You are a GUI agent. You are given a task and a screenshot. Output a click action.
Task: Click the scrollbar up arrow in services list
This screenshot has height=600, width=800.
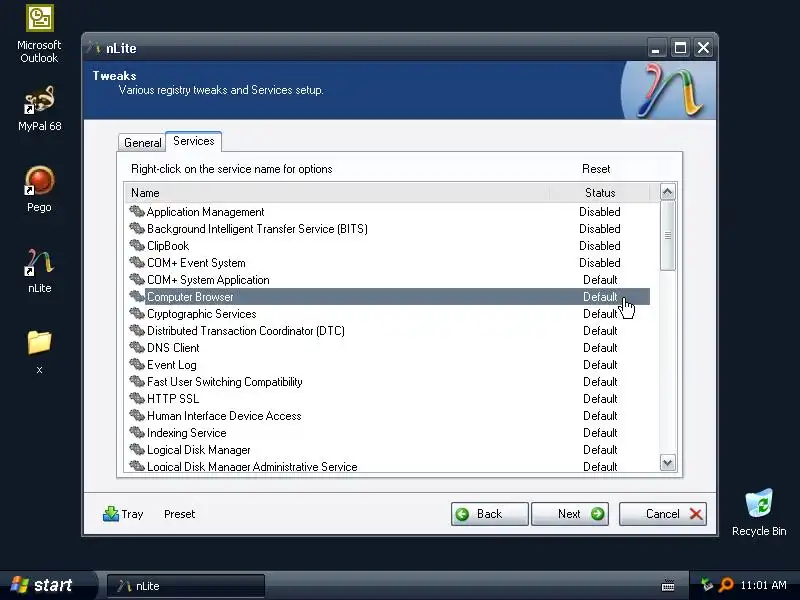[667, 192]
